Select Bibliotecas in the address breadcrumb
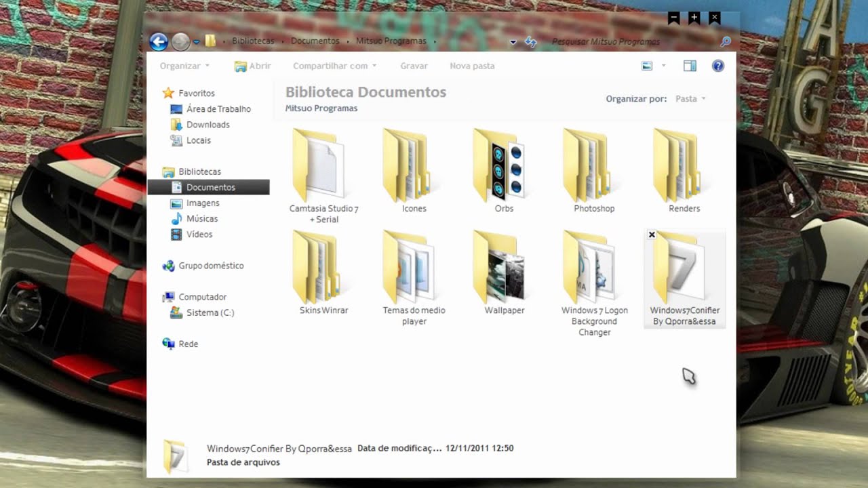 pyautogui.click(x=253, y=41)
